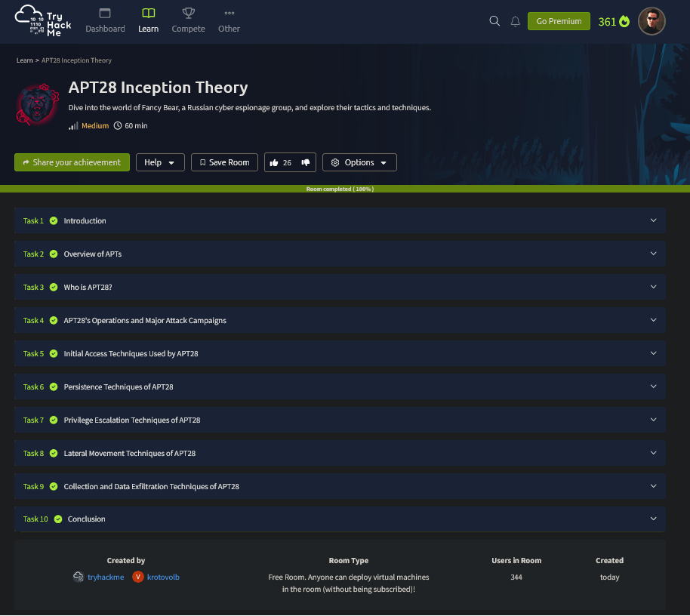Click the Go Premium button
The width and height of the screenshot is (690, 616).
[559, 21]
